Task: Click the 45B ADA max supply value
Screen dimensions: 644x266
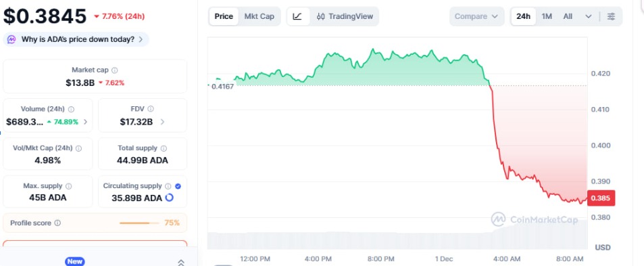Action: click(48, 198)
